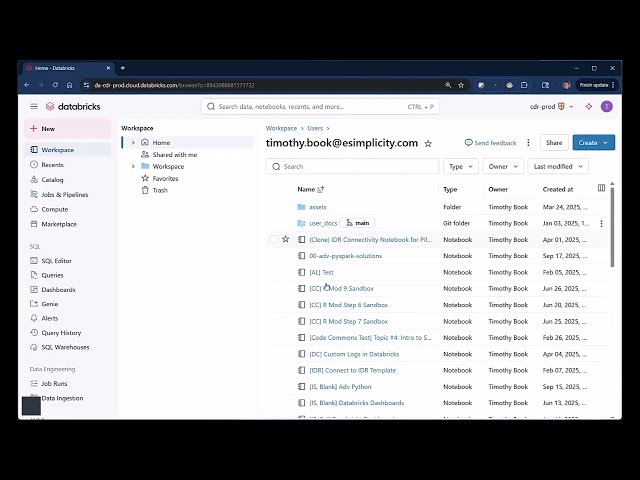
Task: Click the Databricks logo
Action: point(73,107)
